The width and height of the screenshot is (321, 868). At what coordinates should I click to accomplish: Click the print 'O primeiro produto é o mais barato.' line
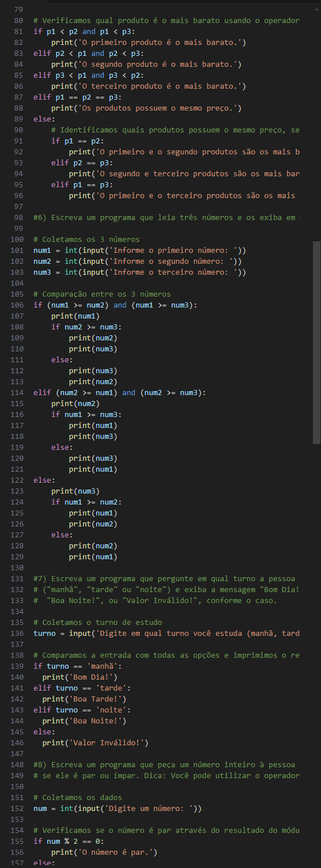point(148,42)
